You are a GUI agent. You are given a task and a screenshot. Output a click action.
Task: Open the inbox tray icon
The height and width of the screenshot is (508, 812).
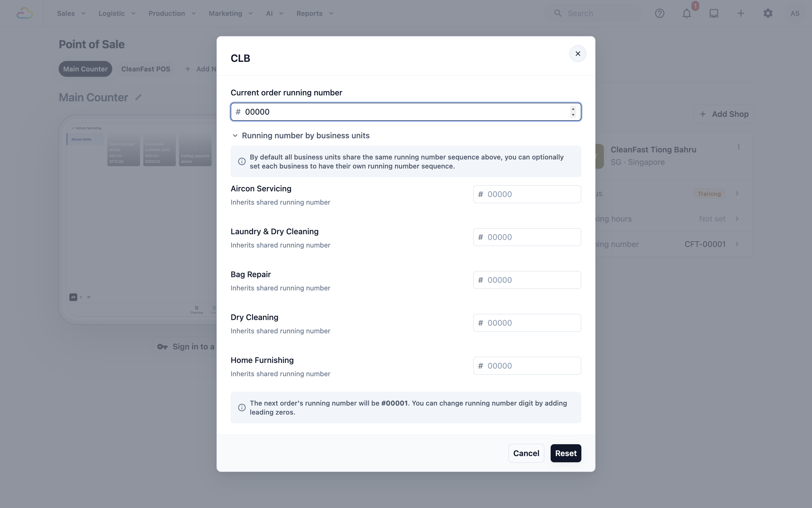(713, 14)
